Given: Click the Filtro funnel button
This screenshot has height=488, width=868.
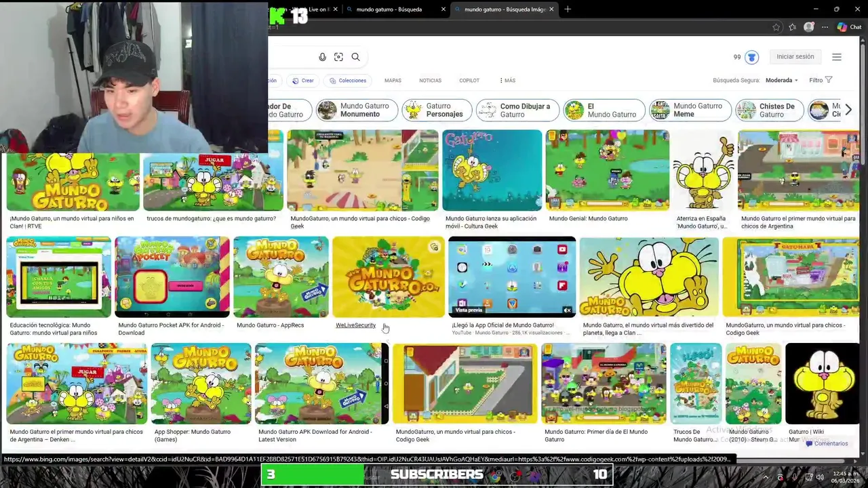Looking at the screenshot, I should [x=821, y=80].
